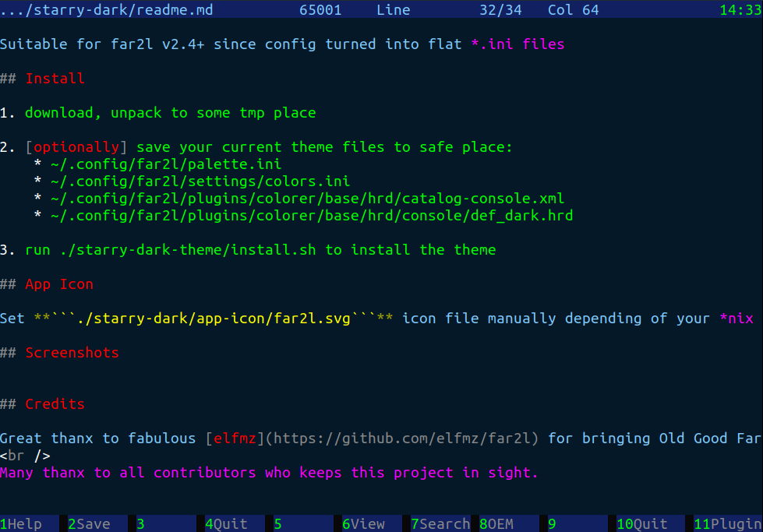Click the github.com/elfmz/far2l URL
This screenshot has width=763, height=532.
[402, 439]
